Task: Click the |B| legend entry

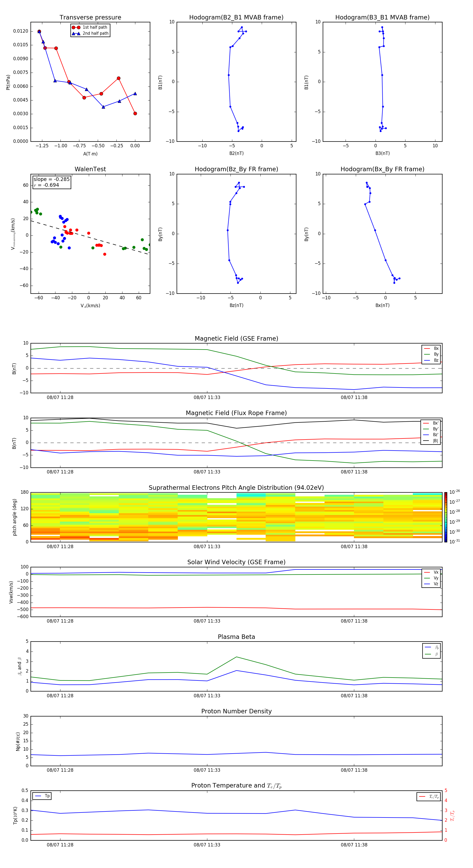Action: click(431, 441)
